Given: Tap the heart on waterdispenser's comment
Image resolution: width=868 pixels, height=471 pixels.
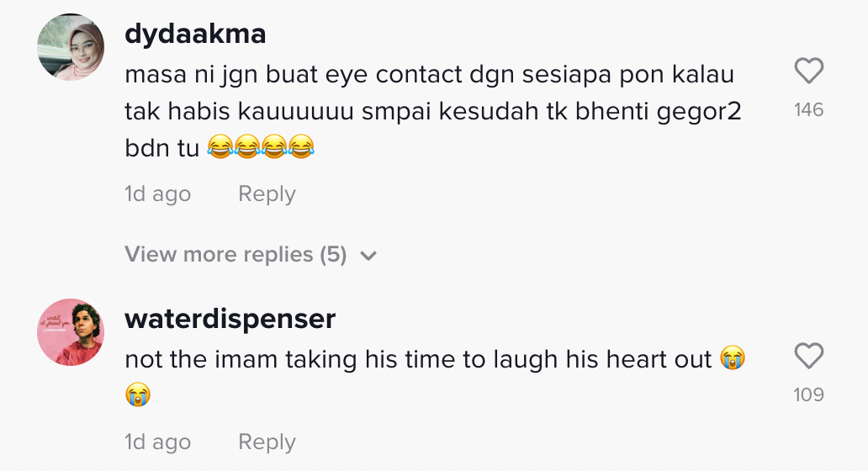Looking at the screenshot, I should (808, 357).
